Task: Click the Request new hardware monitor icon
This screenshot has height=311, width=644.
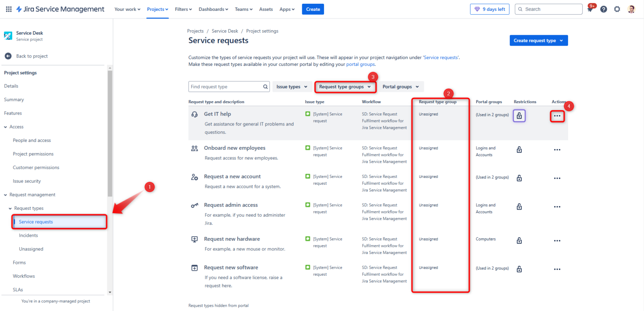Action: coord(194,239)
